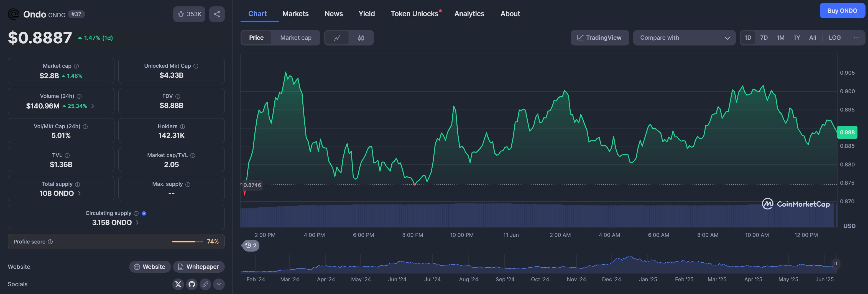
Task: Open the Website link
Action: coord(150,267)
